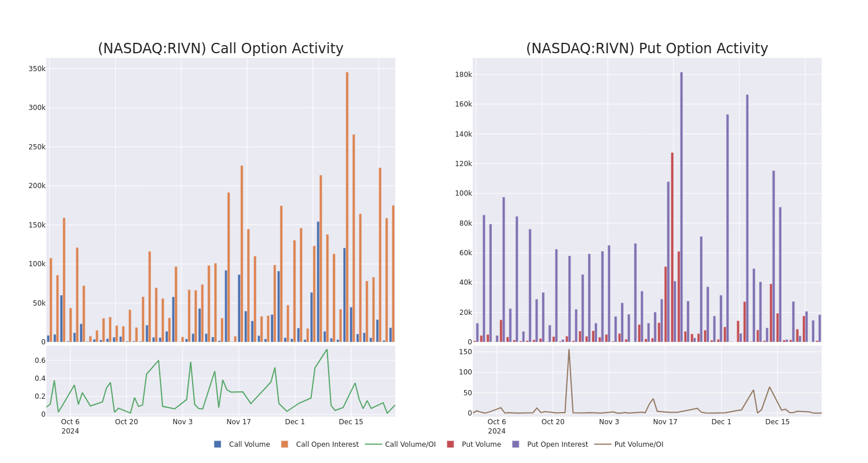Click the 120k label on put chart
The width and height of the screenshot is (868, 463).
click(464, 164)
